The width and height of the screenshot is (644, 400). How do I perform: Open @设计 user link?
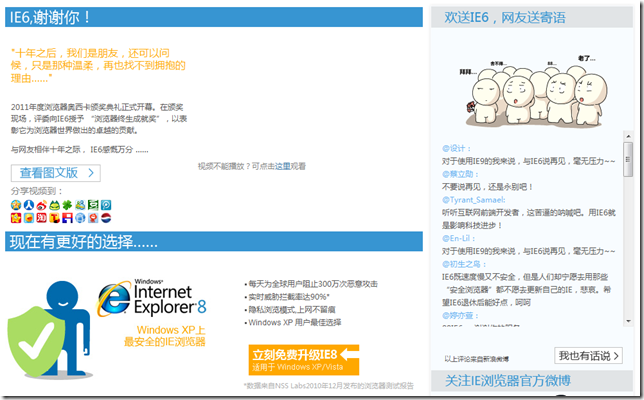tap(456, 148)
